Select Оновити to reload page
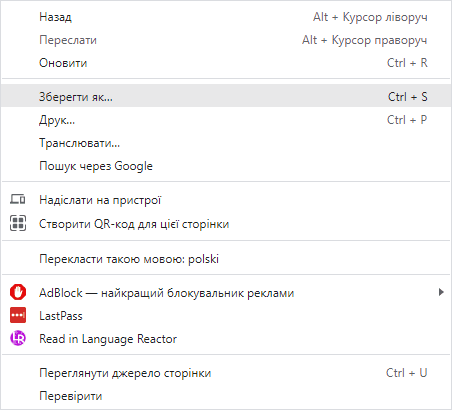452x410 pixels. [x=226, y=63]
